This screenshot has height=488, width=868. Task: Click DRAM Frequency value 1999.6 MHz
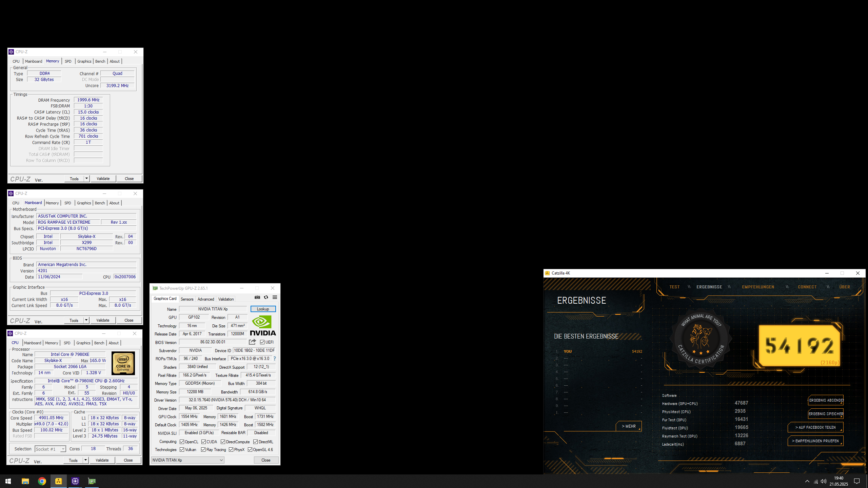coord(88,100)
